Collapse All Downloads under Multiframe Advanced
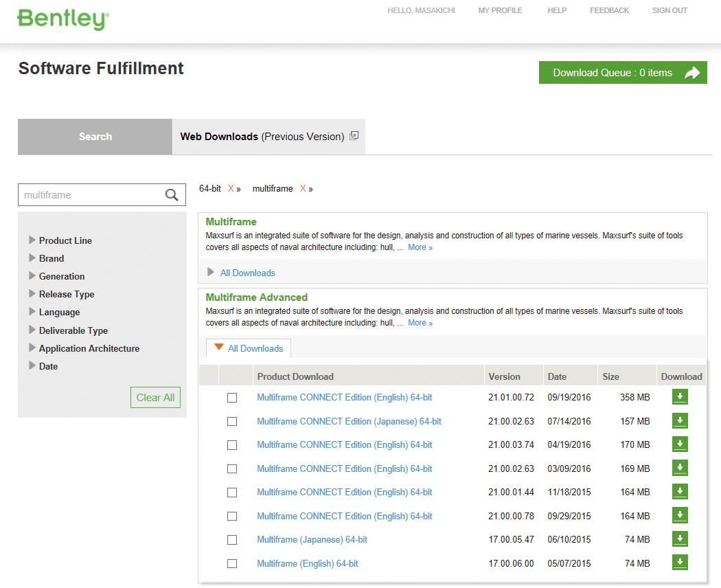Viewport: 721px width, 588px height. click(x=249, y=348)
